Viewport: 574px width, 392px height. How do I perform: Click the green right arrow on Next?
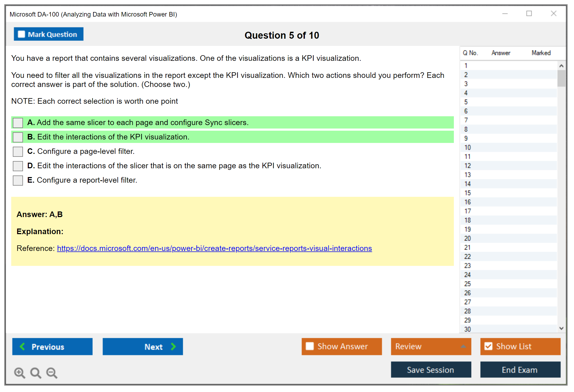[174, 346]
